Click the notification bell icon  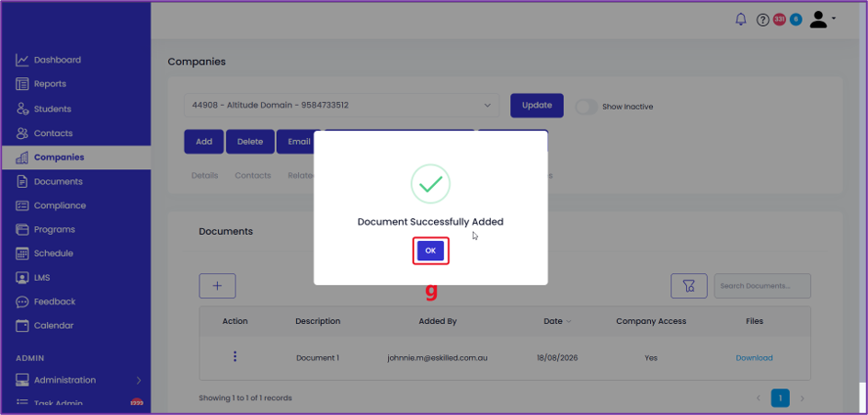741,20
